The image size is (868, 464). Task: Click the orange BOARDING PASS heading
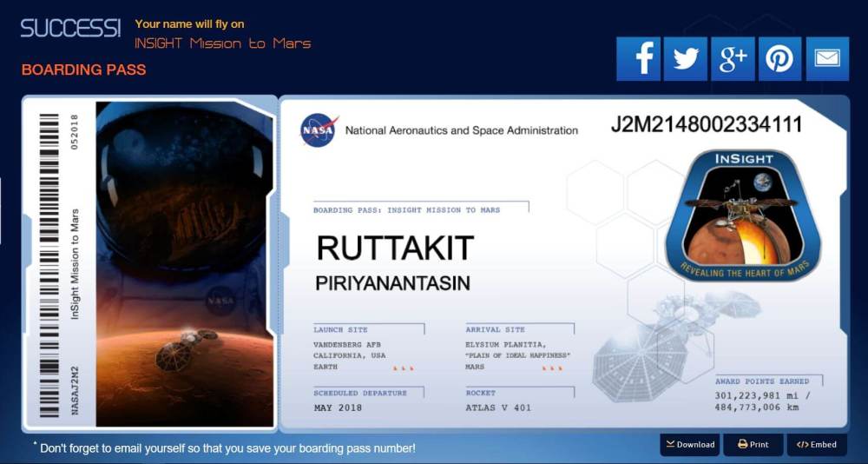[83, 70]
